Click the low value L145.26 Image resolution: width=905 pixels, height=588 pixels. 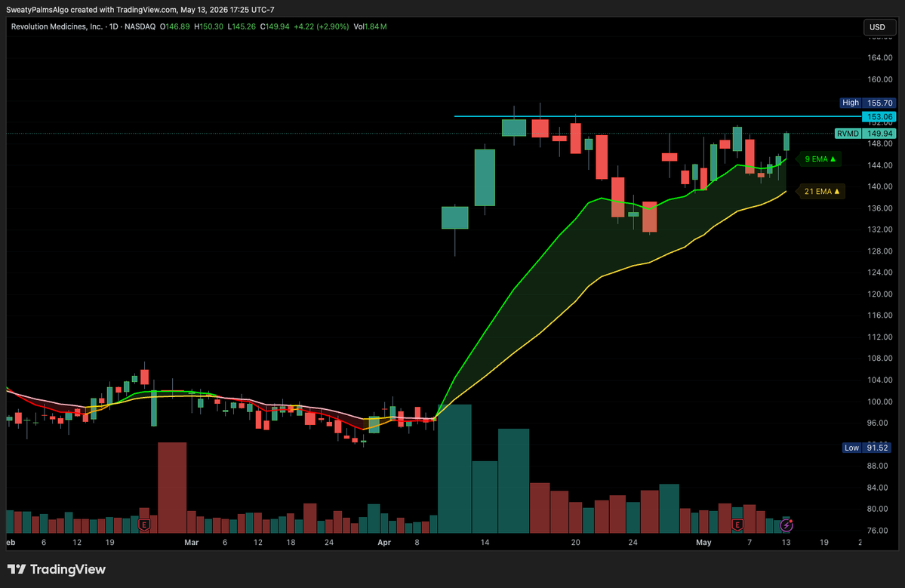coord(242,26)
